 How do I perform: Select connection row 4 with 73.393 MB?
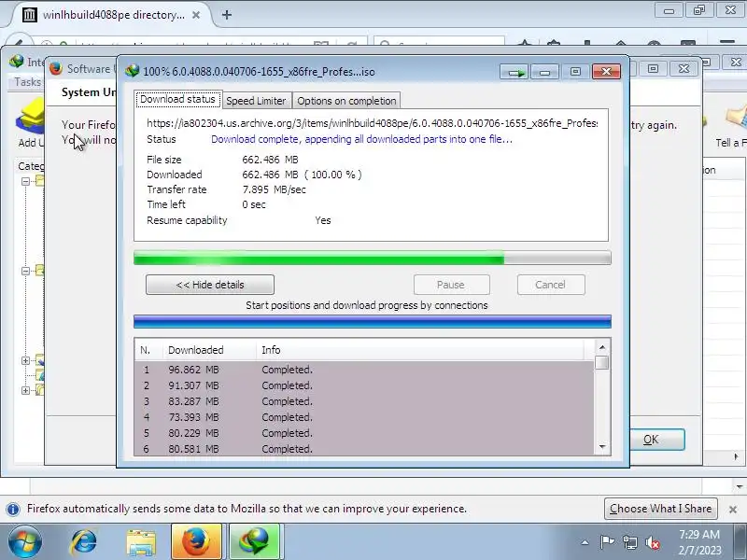pyautogui.click(x=364, y=417)
